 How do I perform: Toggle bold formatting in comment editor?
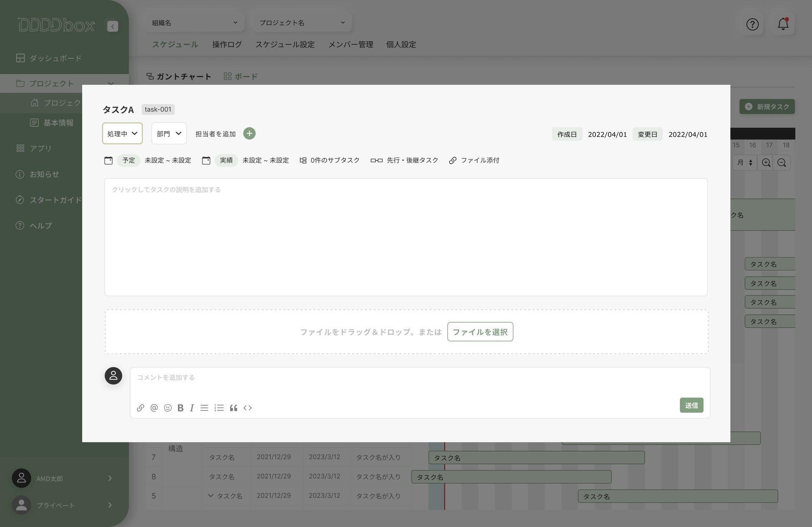click(180, 408)
